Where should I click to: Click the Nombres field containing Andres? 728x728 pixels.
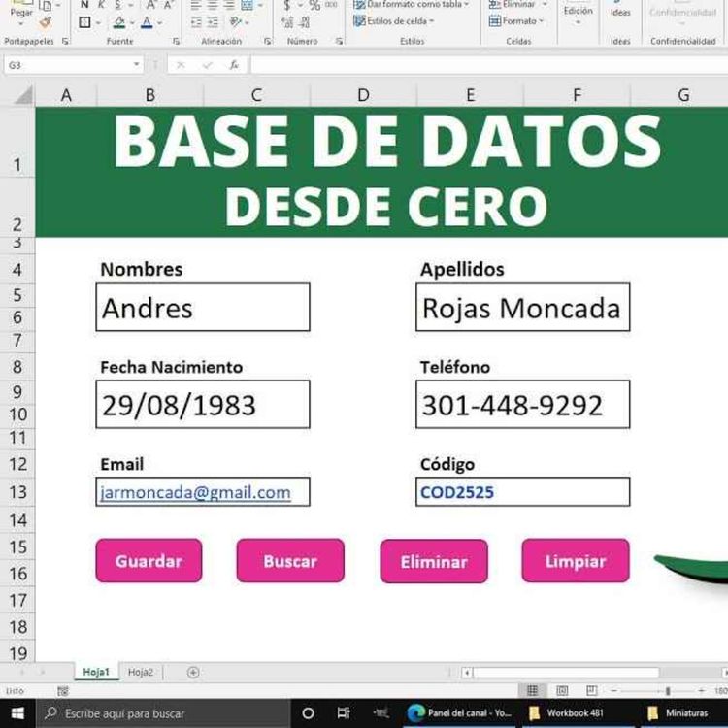(203, 308)
